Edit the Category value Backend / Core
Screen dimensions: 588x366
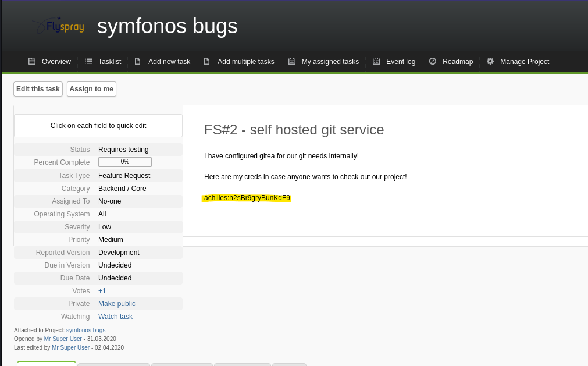click(x=122, y=189)
